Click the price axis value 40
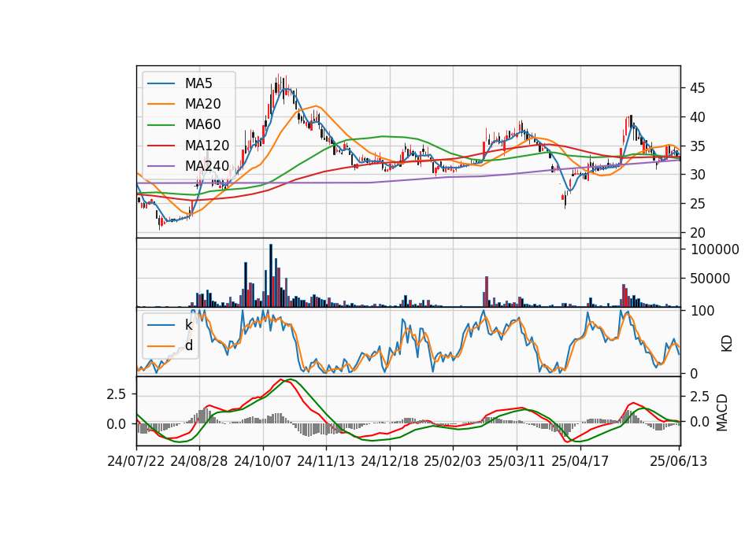The width and height of the screenshot is (756, 543). (x=697, y=117)
